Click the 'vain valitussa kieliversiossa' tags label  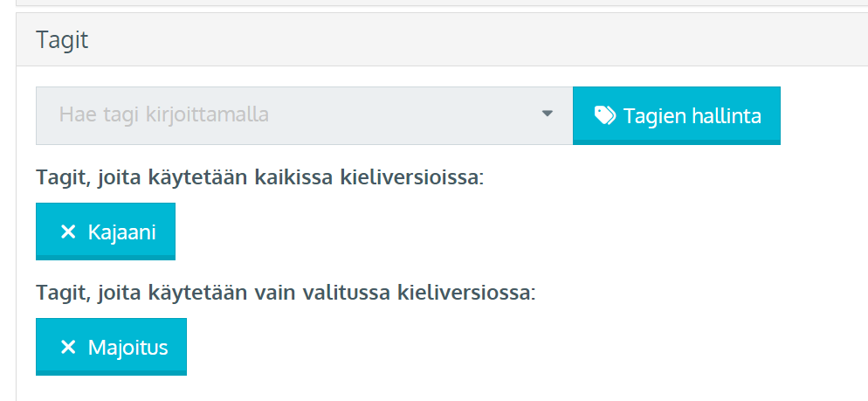(x=286, y=293)
